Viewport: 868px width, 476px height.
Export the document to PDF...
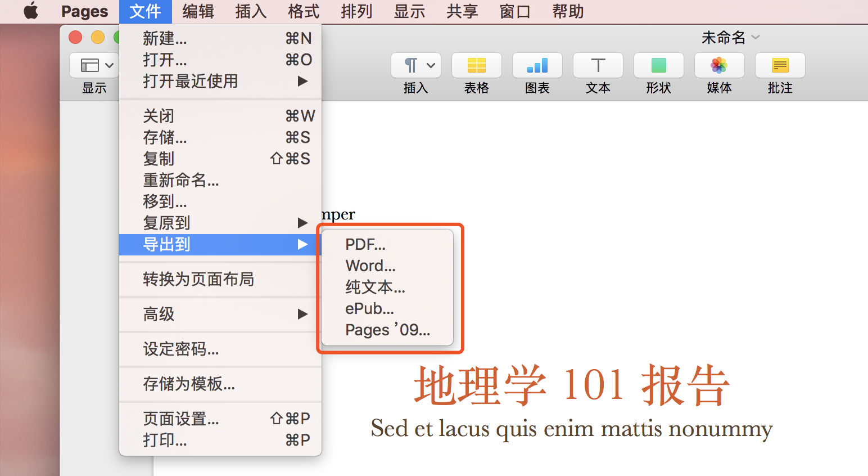pos(387,244)
